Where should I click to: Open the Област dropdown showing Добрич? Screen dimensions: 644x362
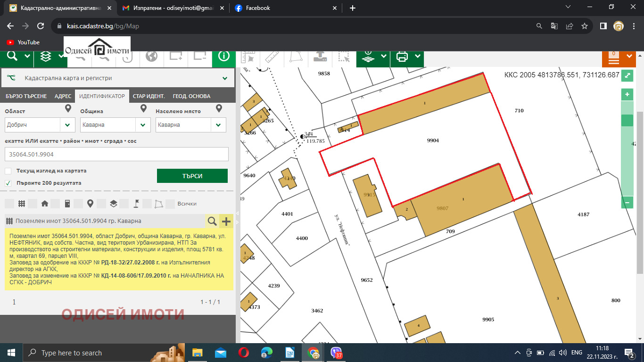pyautogui.click(x=68, y=125)
